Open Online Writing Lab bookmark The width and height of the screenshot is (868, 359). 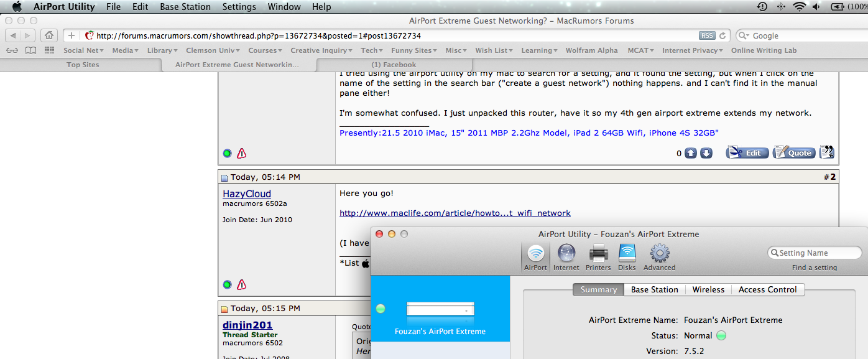(x=764, y=50)
